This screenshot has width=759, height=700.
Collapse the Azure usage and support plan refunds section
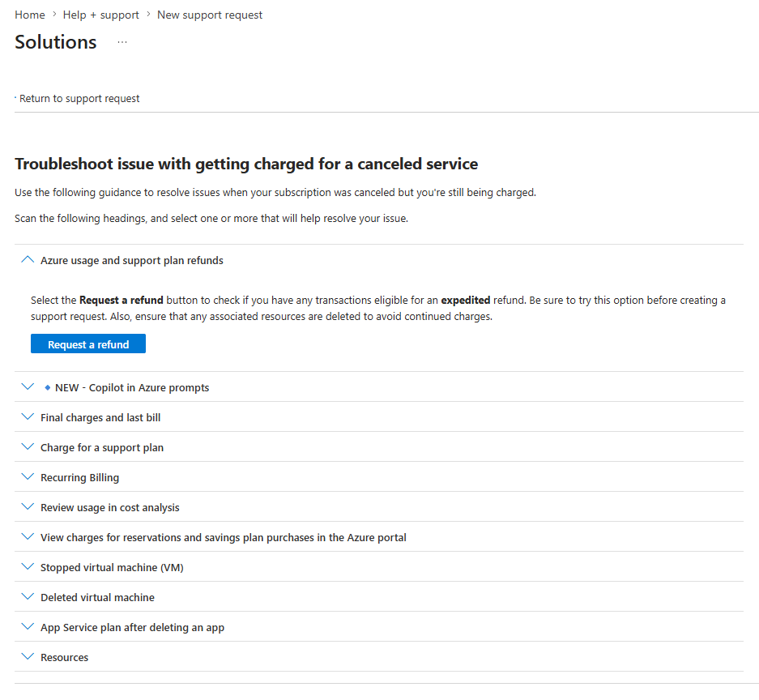[x=379, y=260]
